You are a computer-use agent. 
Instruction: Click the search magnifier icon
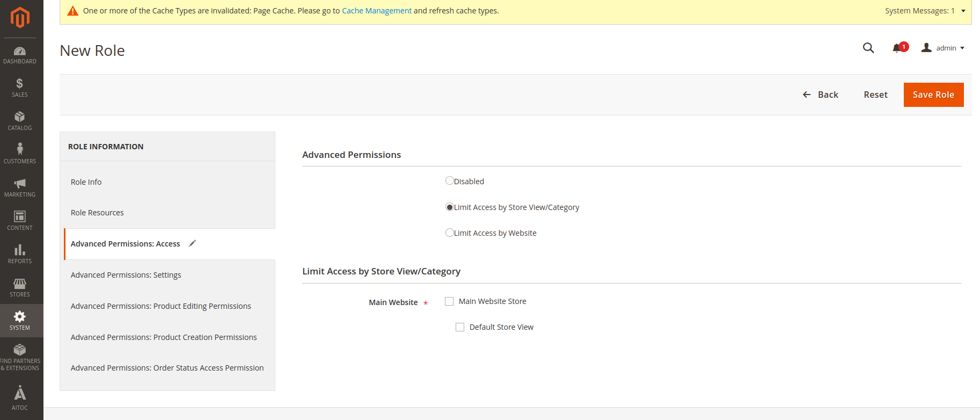coord(868,48)
